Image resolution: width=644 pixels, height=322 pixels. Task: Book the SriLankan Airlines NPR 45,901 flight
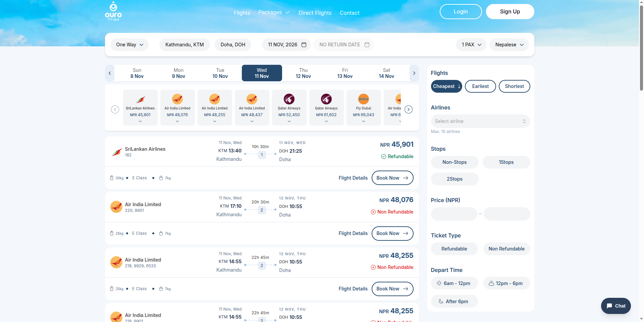[x=392, y=178]
